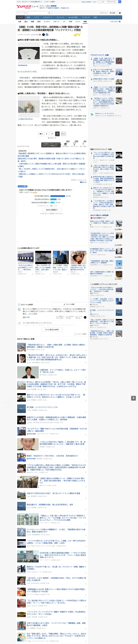This screenshot has height=644, width=138.
Task: Go to article page 1
Action: (x=47, y=134)
